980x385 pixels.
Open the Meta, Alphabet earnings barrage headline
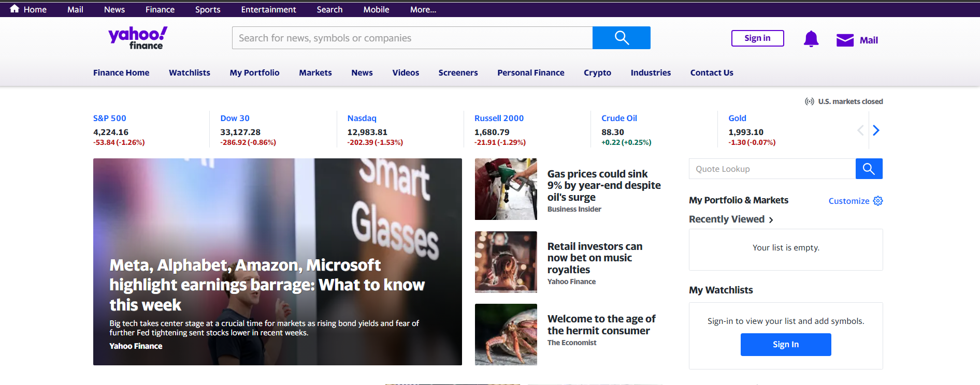click(267, 285)
